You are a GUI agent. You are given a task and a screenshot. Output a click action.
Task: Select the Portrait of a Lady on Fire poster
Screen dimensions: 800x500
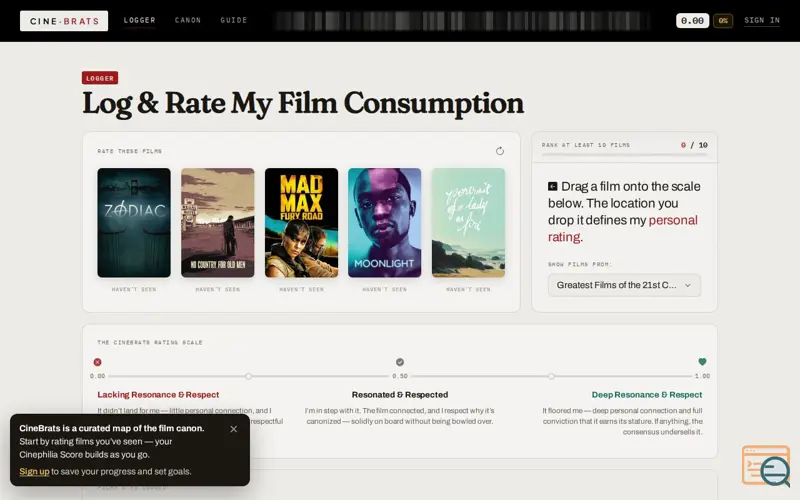pos(468,223)
